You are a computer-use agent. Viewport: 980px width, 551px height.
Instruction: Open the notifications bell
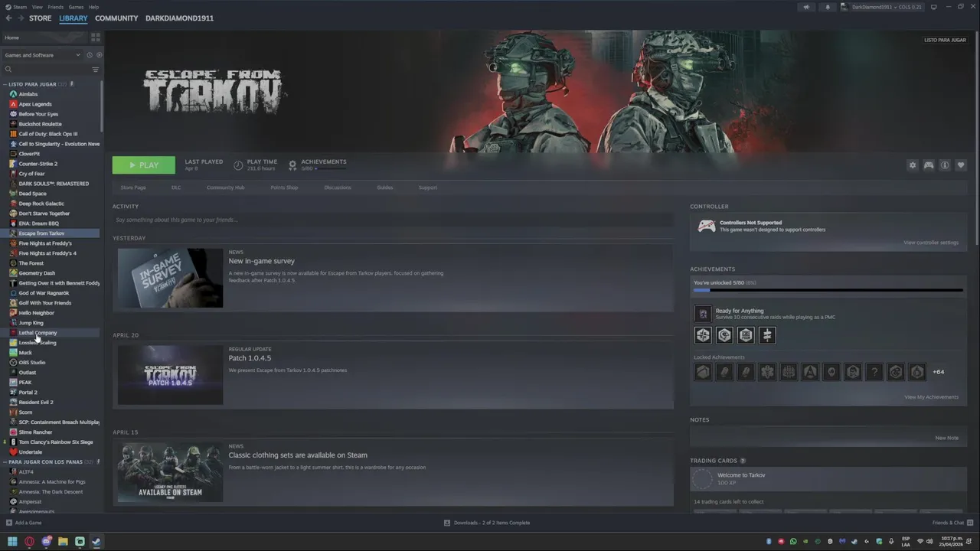pyautogui.click(x=827, y=7)
